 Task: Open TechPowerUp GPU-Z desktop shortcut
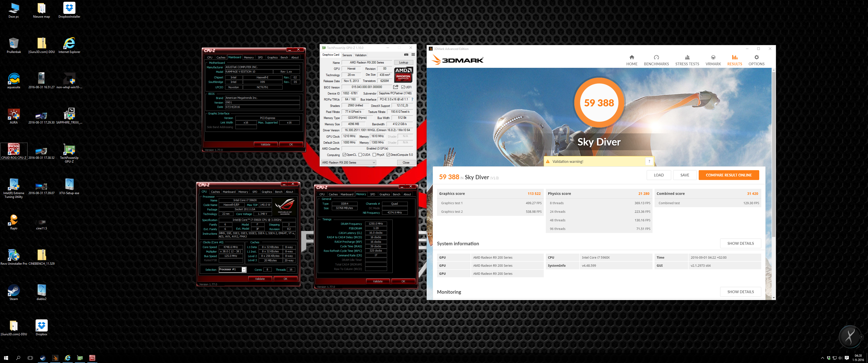pyautogui.click(x=69, y=153)
